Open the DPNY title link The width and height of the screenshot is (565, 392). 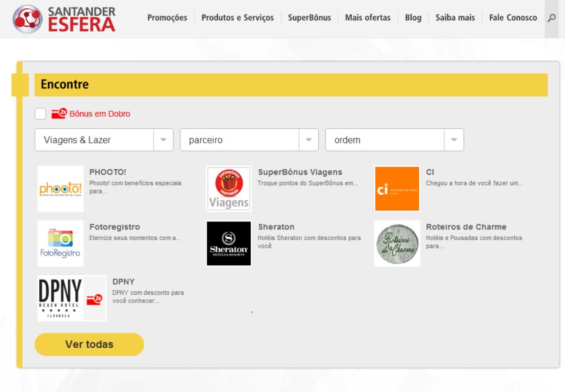click(x=123, y=282)
